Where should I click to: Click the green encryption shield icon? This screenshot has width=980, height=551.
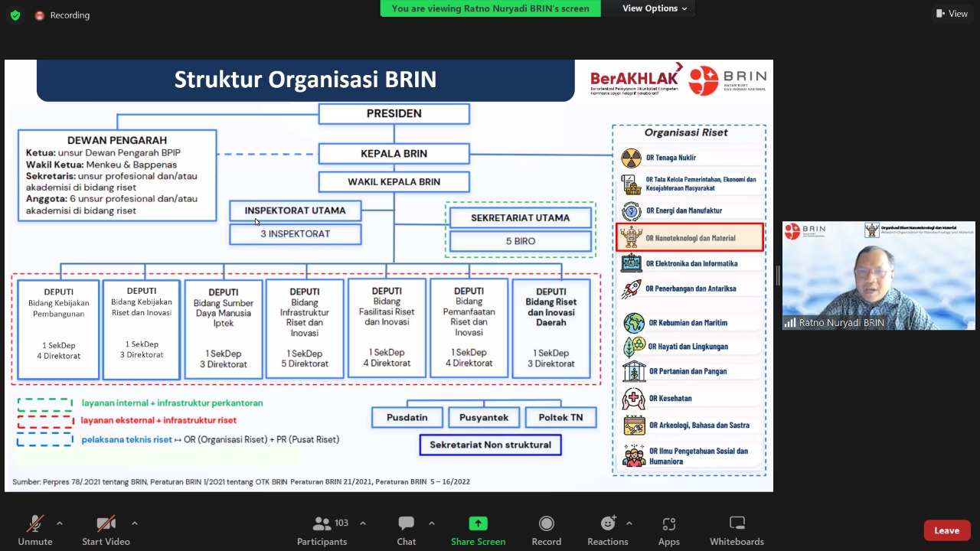(x=15, y=15)
